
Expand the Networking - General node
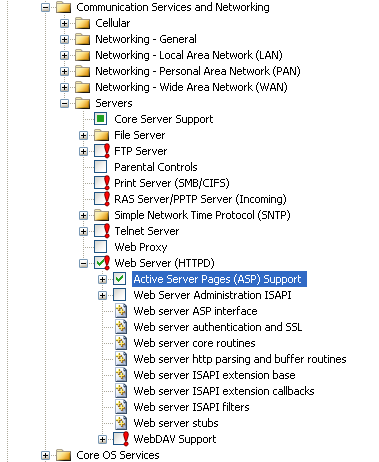64,39
